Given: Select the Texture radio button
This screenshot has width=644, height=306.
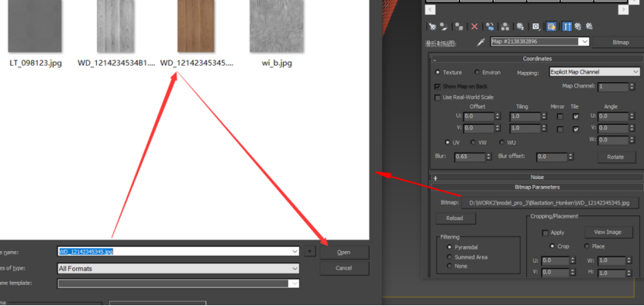Looking at the screenshot, I should coord(438,72).
